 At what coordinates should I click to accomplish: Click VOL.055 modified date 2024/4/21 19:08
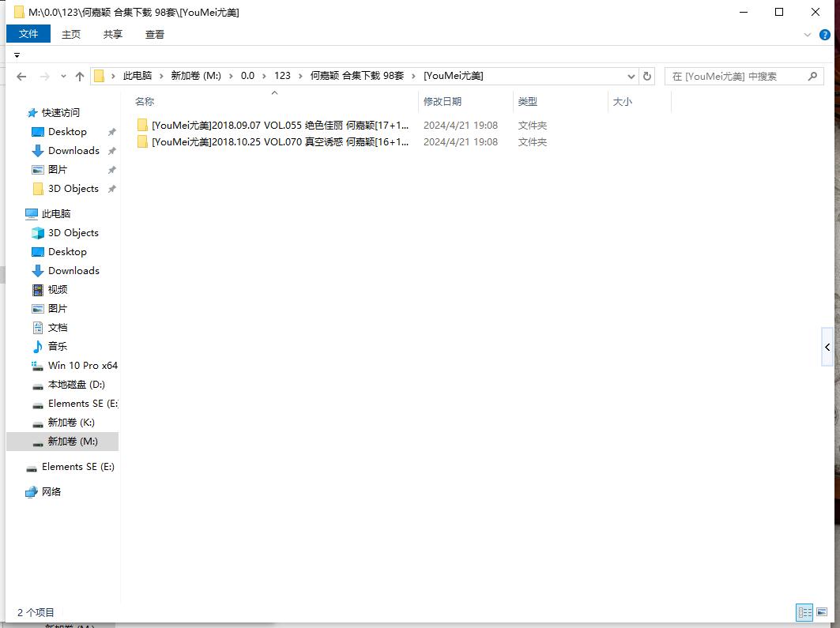[x=461, y=126]
